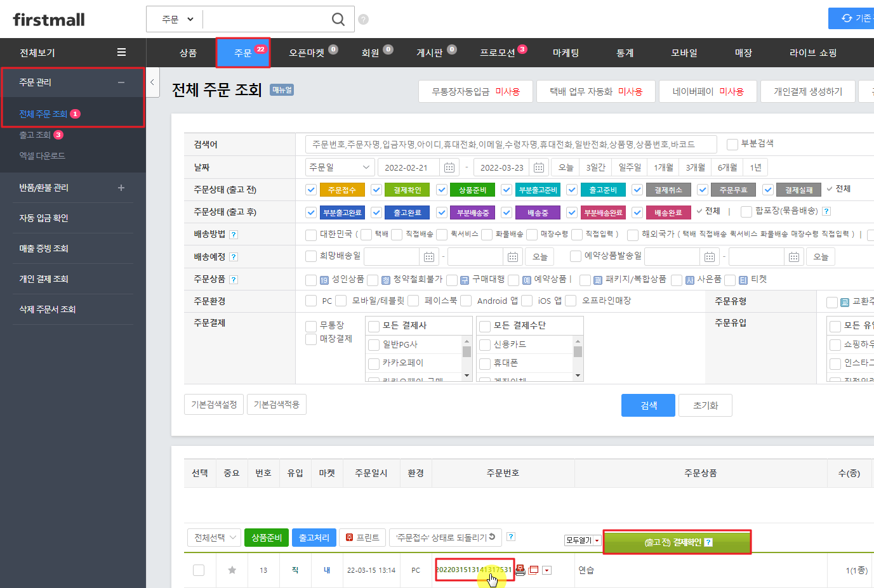Click the blue 검색 button
Image resolution: width=874 pixels, height=588 pixels.
click(648, 405)
